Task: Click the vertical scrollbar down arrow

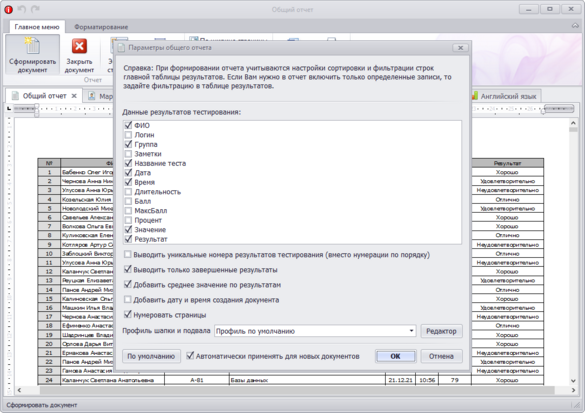Action: (573, 381)
